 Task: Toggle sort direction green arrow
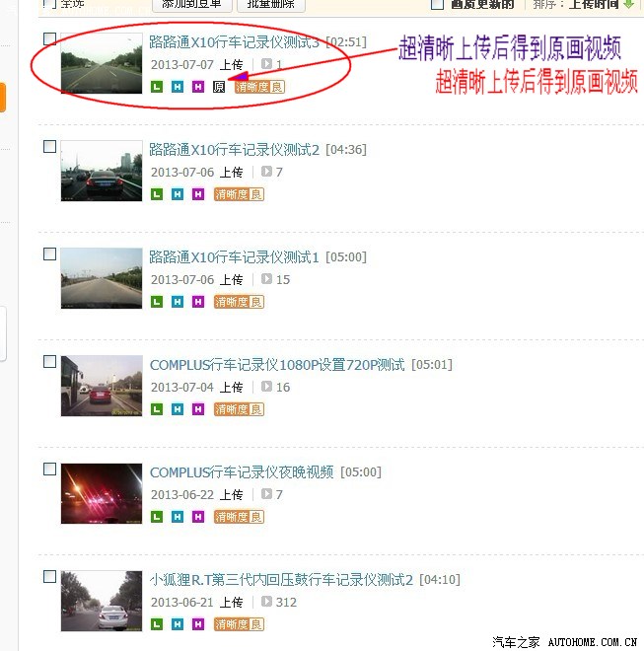tap(629, 4)
